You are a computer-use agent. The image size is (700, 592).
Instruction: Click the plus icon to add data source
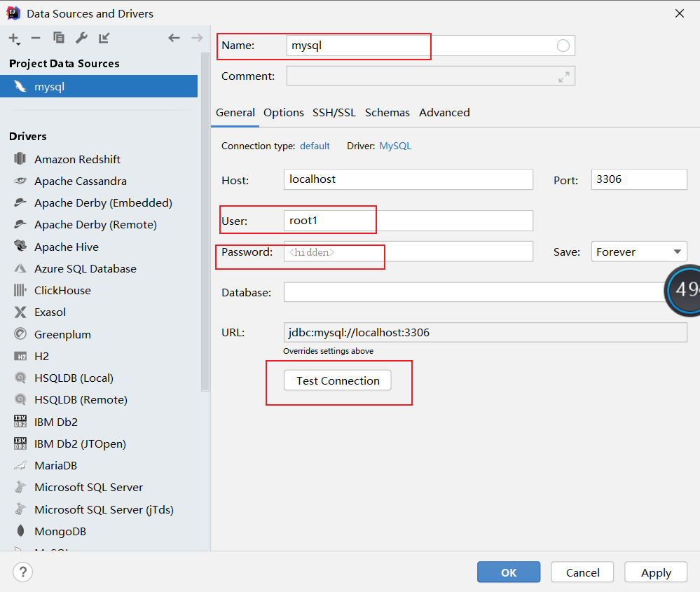[x=14, y=39]
